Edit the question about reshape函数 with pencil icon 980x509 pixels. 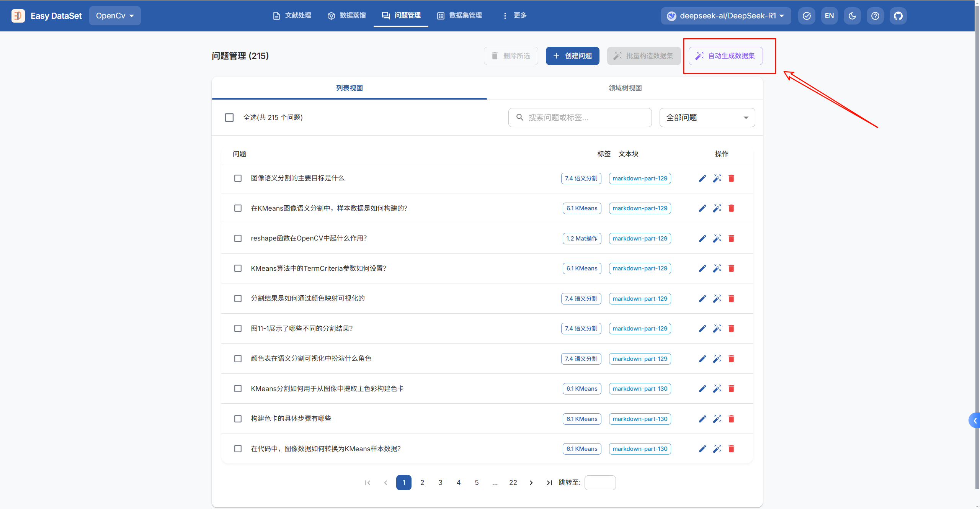click(x=702, y=239)
